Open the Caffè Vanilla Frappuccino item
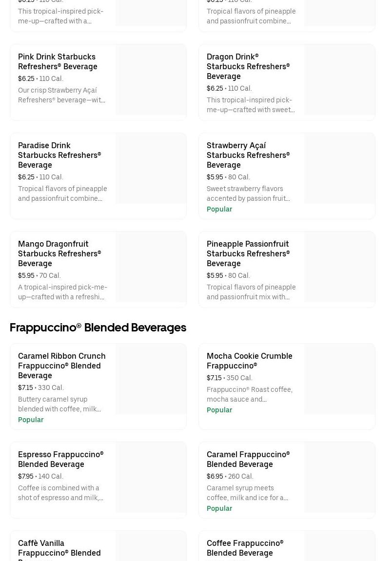The height and width of the screenshot is (561, 392). coord(59,548)
